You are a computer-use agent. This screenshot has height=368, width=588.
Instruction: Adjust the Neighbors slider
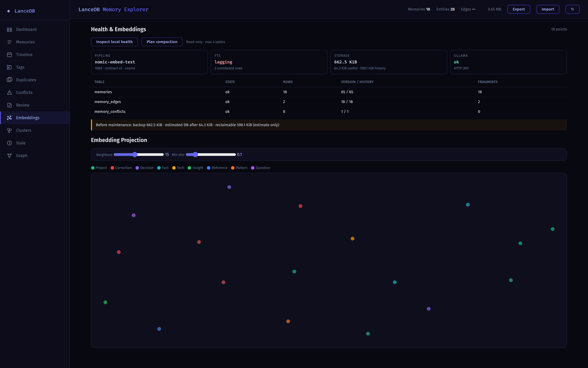pyautogui.click(x=139, y=155)
